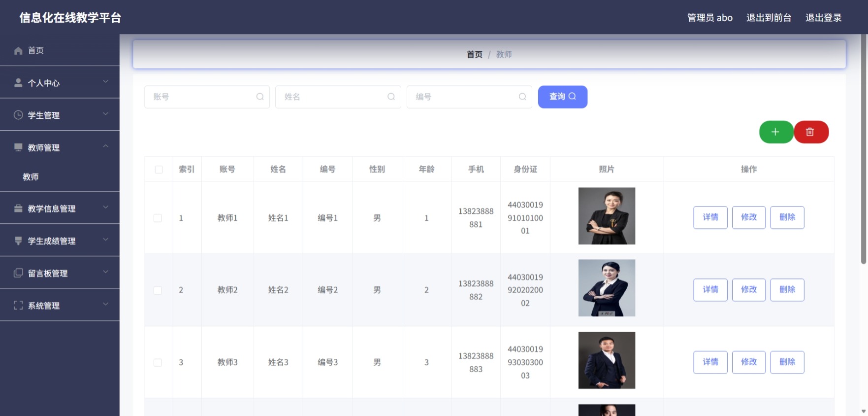Viewport: 868px width, 416px height.
Task: Expand the 学生管理 menu chevron
Action: (x=105, y=114)
